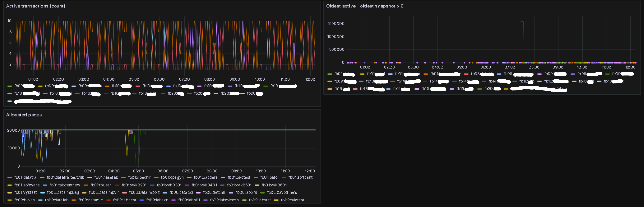Click the fb01:softcent green color swatch
Image resolution: width=644 pixels, height=207 pixels.
(284, 178)
